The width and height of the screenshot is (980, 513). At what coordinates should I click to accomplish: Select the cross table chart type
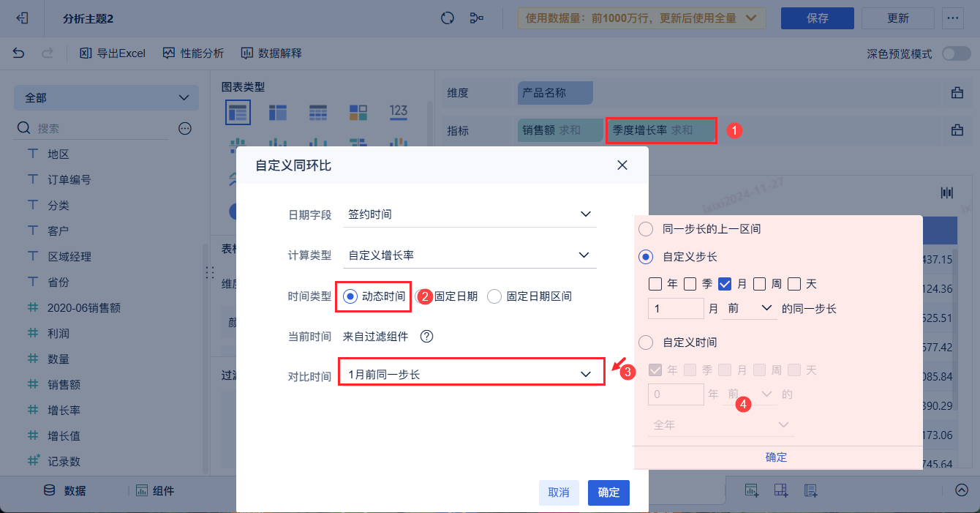coord(278,112)
